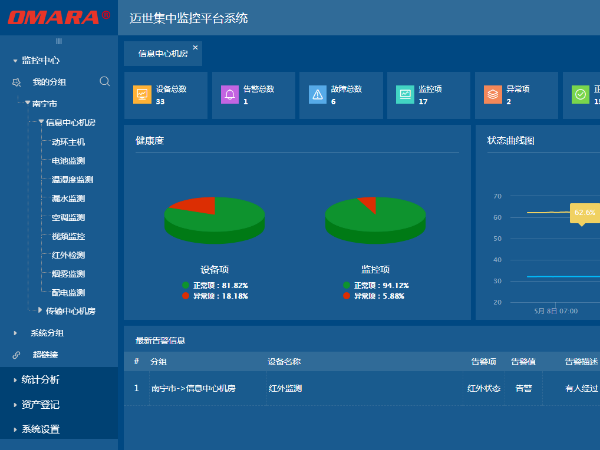Click the search magnifier beside 我的分组
Screen dimensions: 600x450
[x=105, y=81]
